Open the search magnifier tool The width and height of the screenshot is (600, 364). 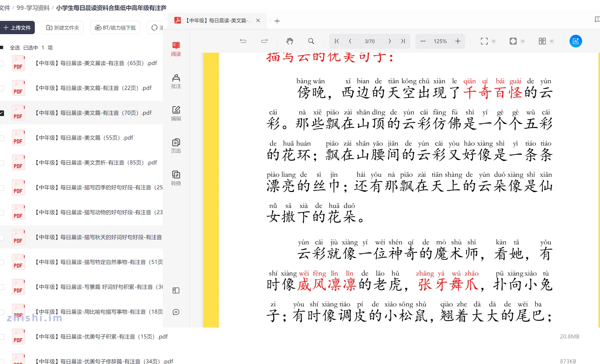coord(311,41)
